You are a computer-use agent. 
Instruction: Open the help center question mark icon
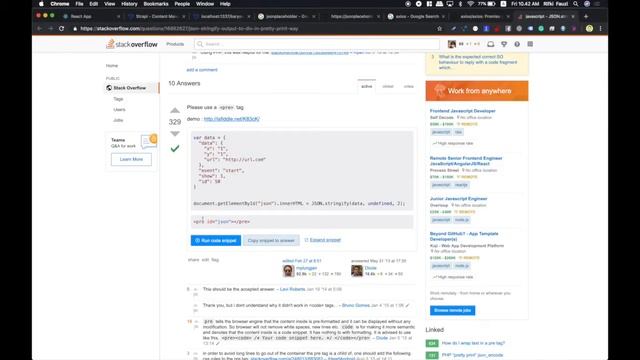[x=517, y=44]
